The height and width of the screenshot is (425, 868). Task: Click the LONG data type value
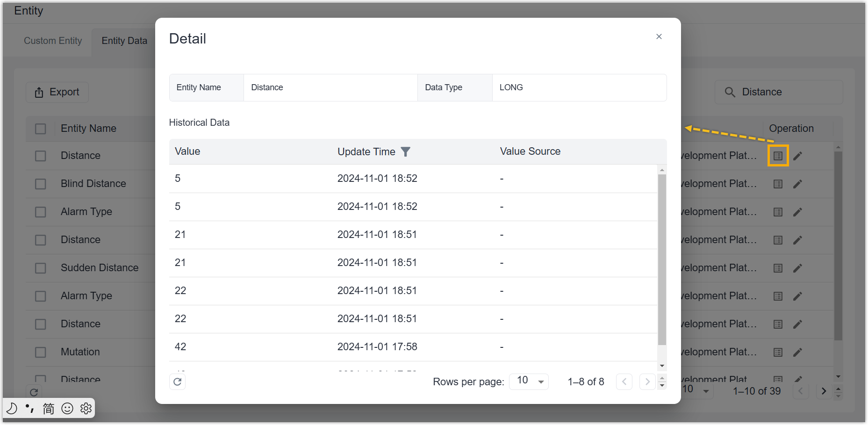point(511,87)
